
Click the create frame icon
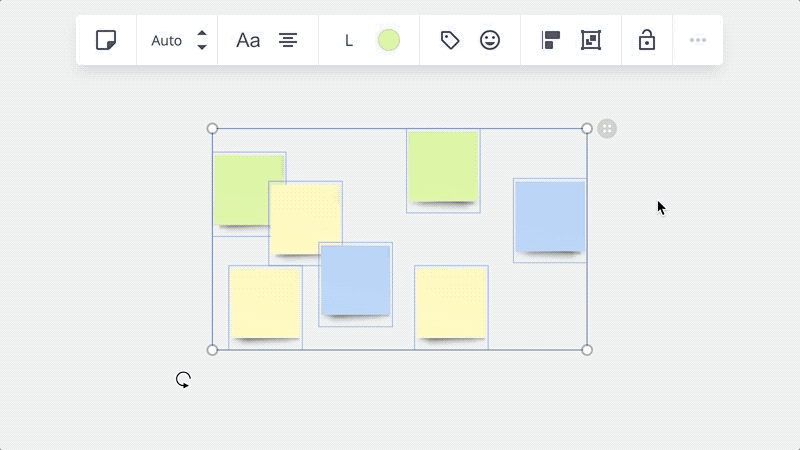[591, 40]
